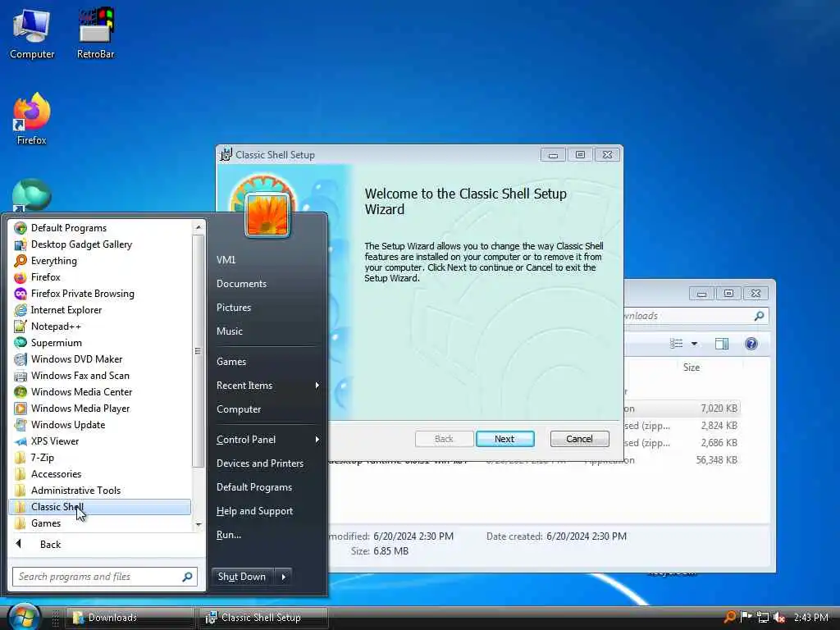Expand the Classic Shell folder
The width and height of the screenshot is (840, 630).
tap(99, 507)
